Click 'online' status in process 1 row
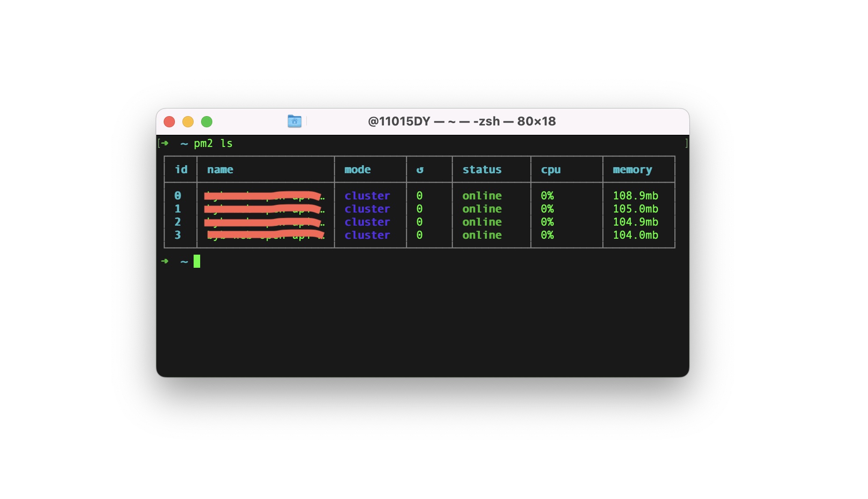This screenshot has height=499, width=868. pyautogui.click(x=482, y=209)
